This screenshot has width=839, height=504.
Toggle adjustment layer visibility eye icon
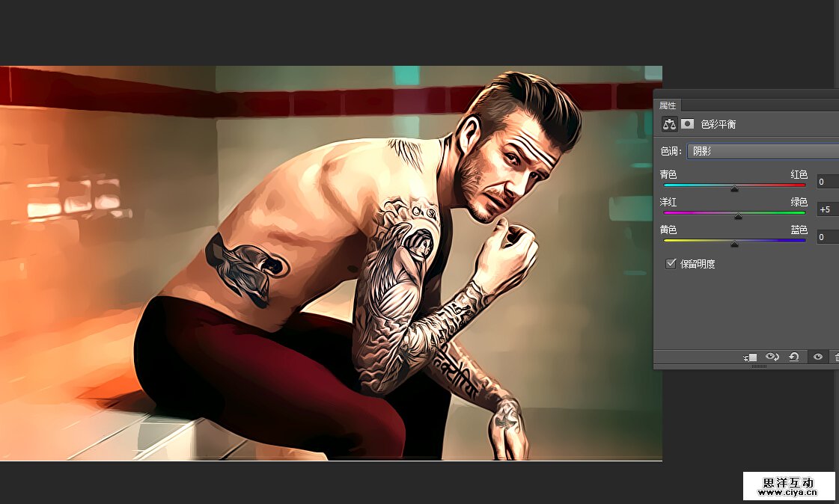[817, 357]
